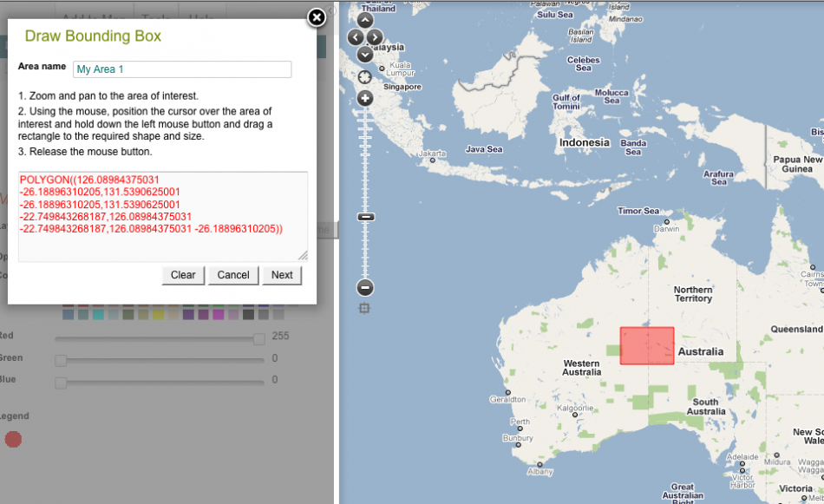
Task: Click the red bounding box on map
Action: coord(647,345)
